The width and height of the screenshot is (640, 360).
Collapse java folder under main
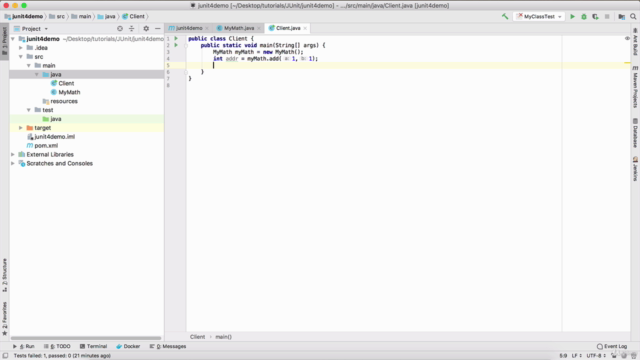pos(37,74)
